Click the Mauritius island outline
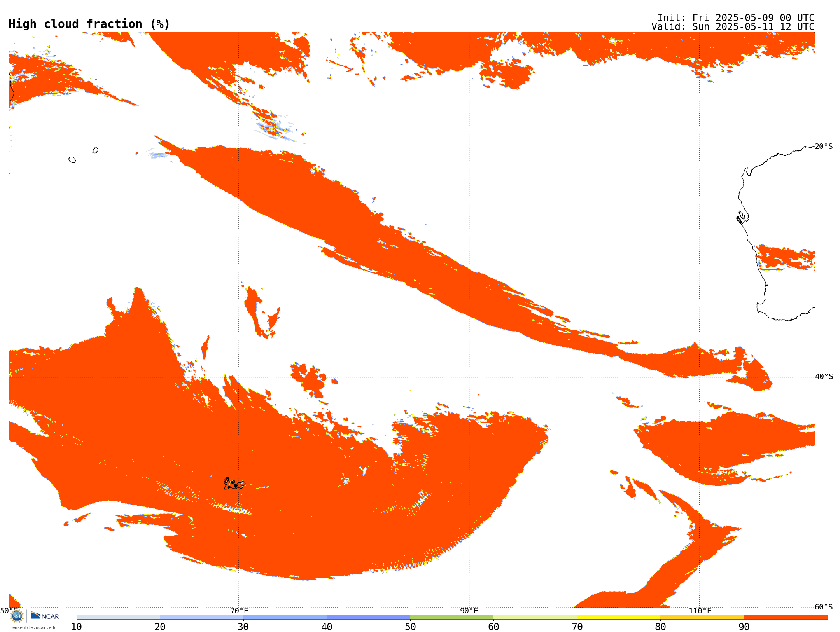840x632 pixels. click(x=95, y=150)
